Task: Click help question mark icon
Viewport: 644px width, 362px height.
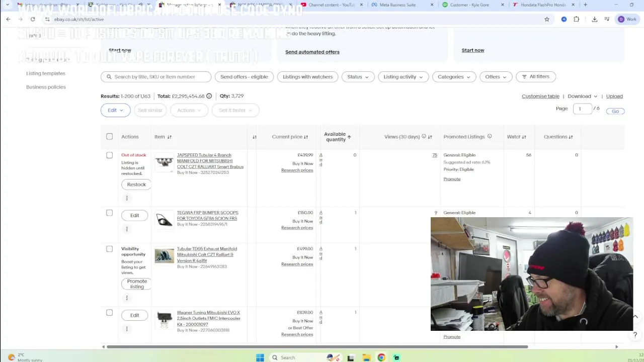Action: coord(635,335)
